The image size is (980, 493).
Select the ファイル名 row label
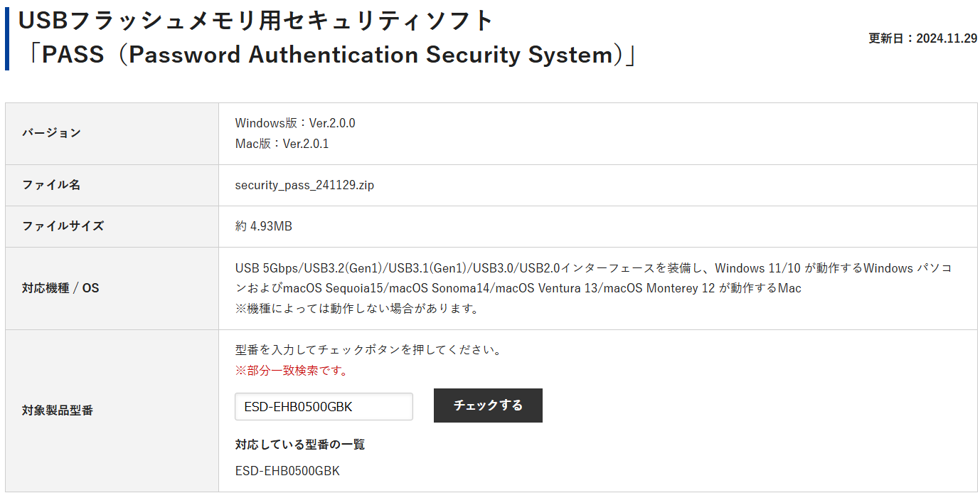pos(51,185)
